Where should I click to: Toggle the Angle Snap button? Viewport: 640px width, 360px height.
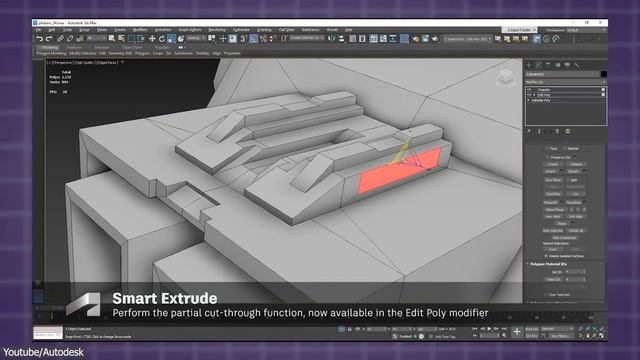[253, 39]
